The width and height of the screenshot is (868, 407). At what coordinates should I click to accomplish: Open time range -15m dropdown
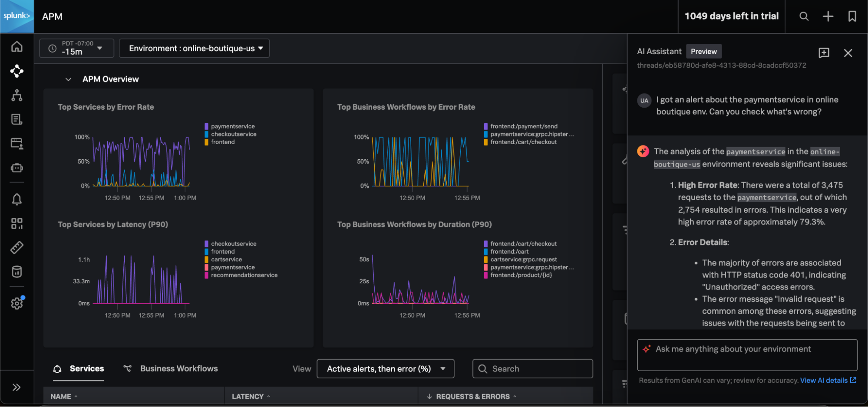(x=77, y=48)
